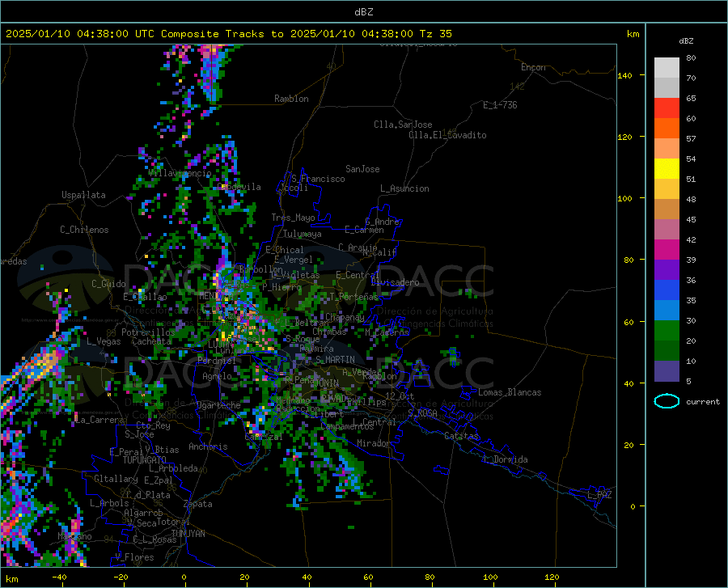Screen dimensions: 728x588
Task: Click the 100 km vertical axis tick
Action: click(624, 198)
